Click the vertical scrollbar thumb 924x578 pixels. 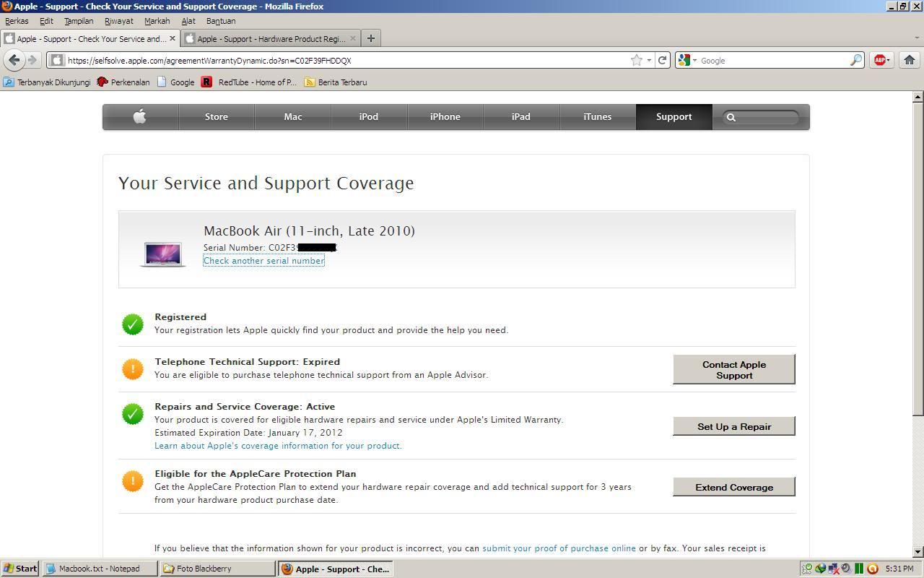point(918,259)
